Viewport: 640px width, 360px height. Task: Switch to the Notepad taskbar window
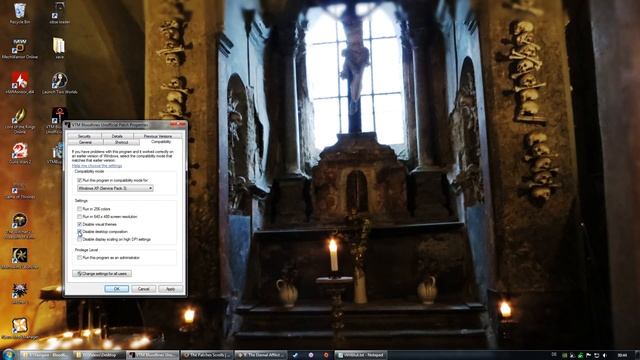[360, 355]
